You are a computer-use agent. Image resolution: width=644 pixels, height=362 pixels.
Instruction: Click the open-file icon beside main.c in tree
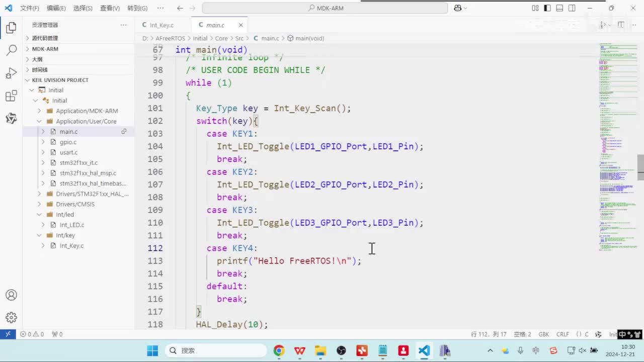124,132
